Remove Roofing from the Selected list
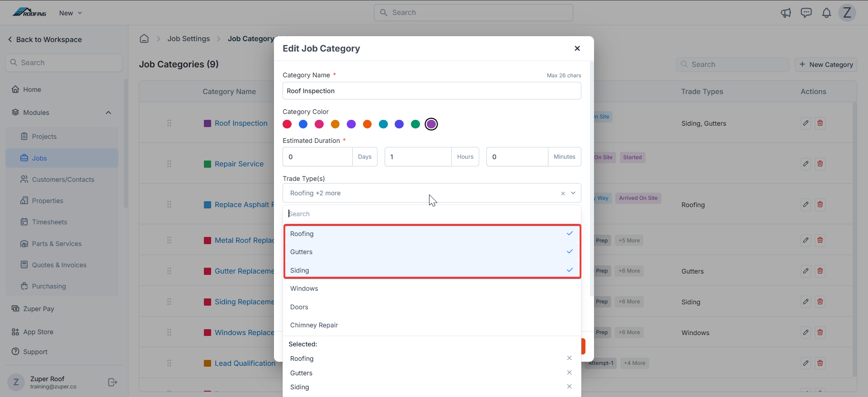Image resolution: width=868 pixels, height=397 pixels. tap(569, 358)
